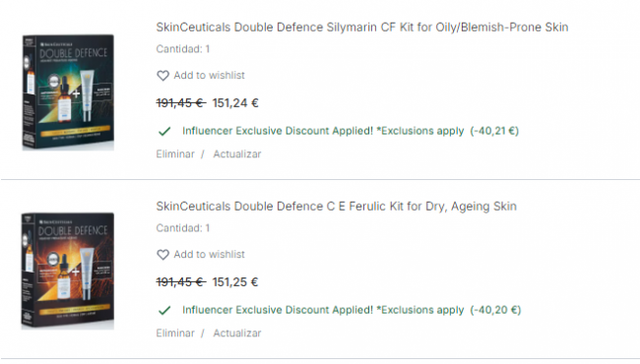640x364 pixels.
Task: Open C E Ferulic Kit product image
Action: click(x=68, y=271)
